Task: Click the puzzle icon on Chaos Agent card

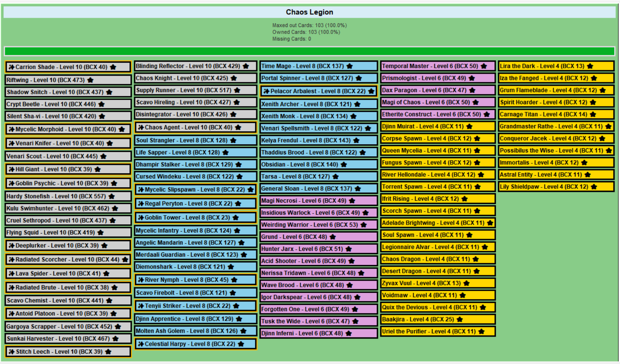Action: point(141,127)
